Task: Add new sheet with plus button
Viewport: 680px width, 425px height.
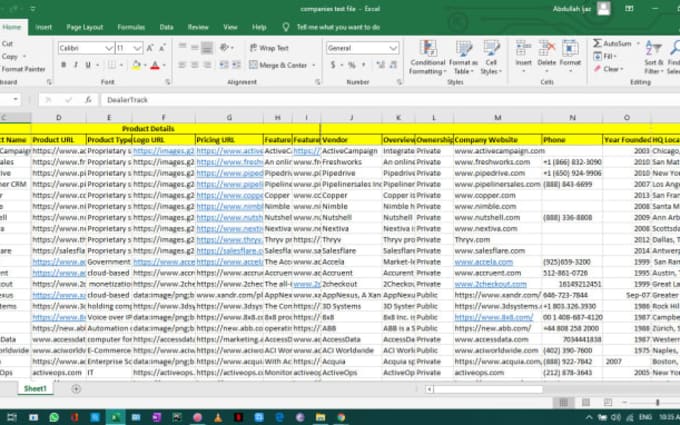Action: (x=76, y=389)
